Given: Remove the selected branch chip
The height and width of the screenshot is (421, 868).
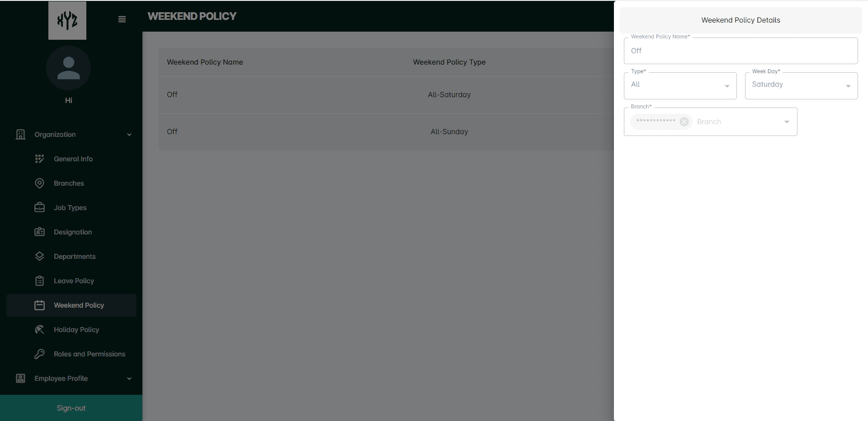Looking at the screenshot, I should [x=684, y=122].
